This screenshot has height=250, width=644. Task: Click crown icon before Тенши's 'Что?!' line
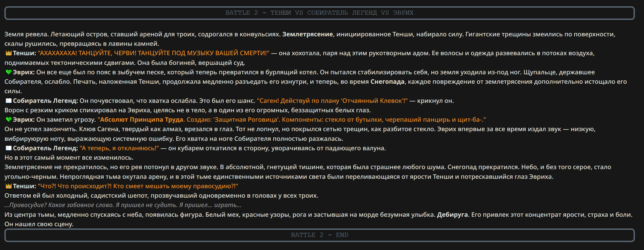tap(8, 186)
